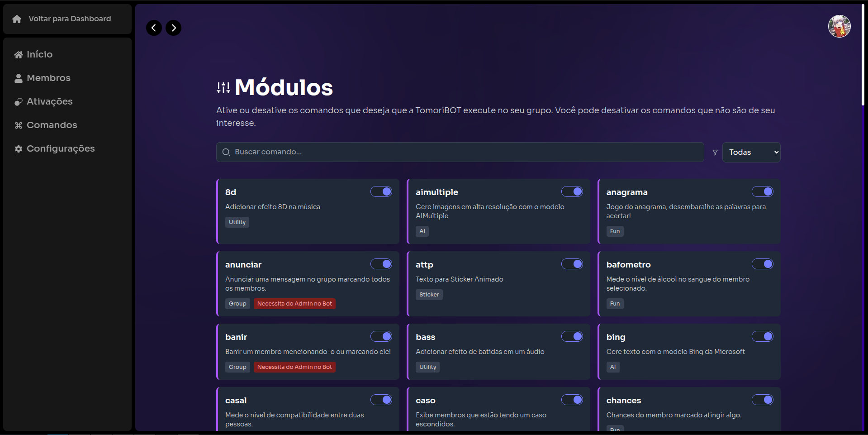
Task: Click the Membros person icon in sidebar
Action: click(19, 78)
